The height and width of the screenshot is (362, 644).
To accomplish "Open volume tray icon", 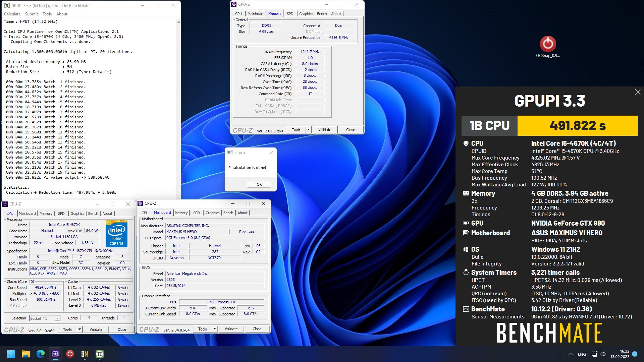I will (603, 354).
